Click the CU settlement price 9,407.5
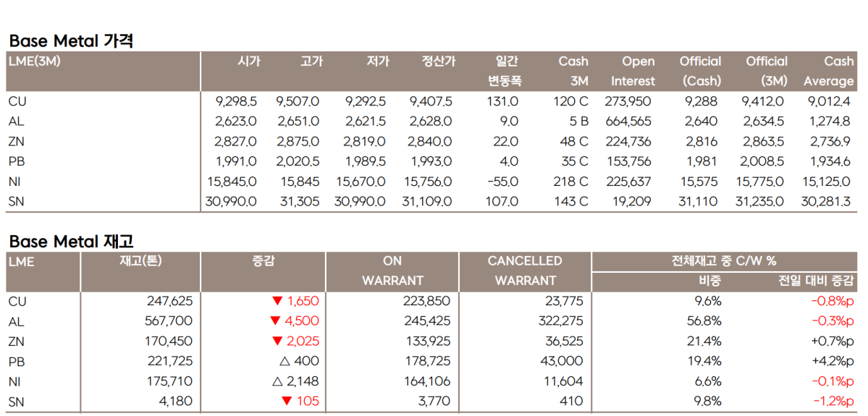This screenshot has width=868, height=416. [431, 102]
